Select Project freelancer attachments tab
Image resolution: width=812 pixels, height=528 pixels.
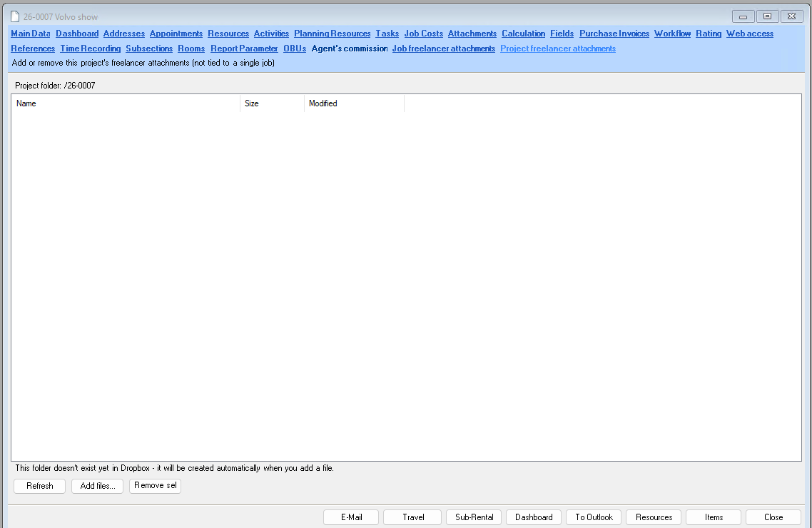point(558,49)
